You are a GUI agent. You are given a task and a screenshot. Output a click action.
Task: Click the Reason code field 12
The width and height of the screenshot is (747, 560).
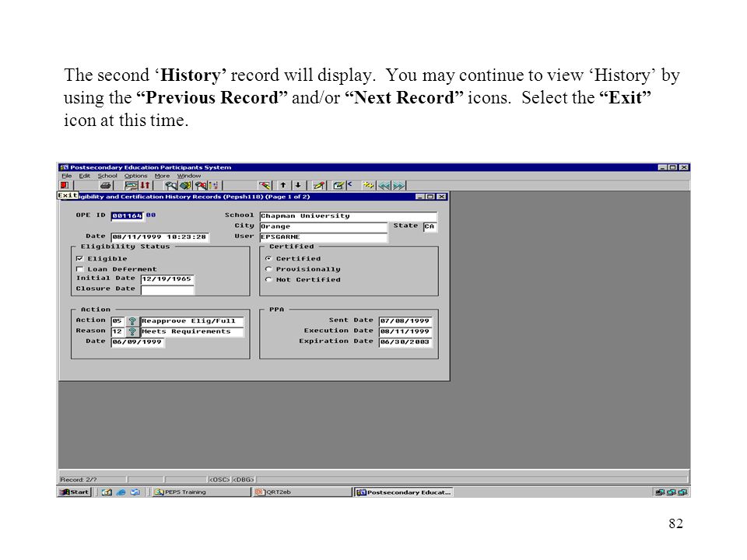pos(117,331)
